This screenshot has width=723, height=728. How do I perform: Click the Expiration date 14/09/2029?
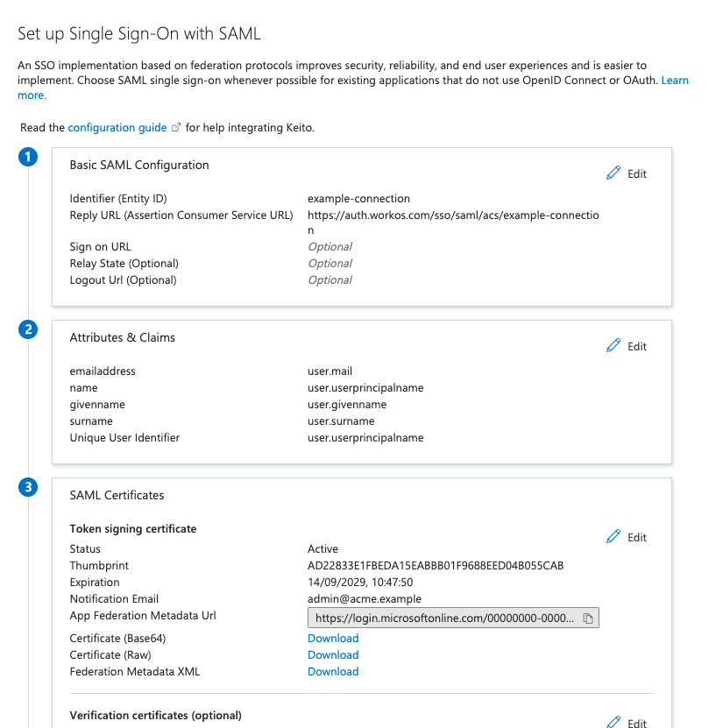pos(360,583)
